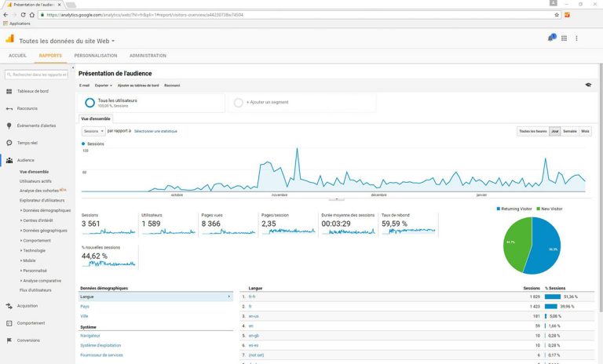Click Sélectionner une statistique link
The image size is (603, 364).
[x=155, y=132]
